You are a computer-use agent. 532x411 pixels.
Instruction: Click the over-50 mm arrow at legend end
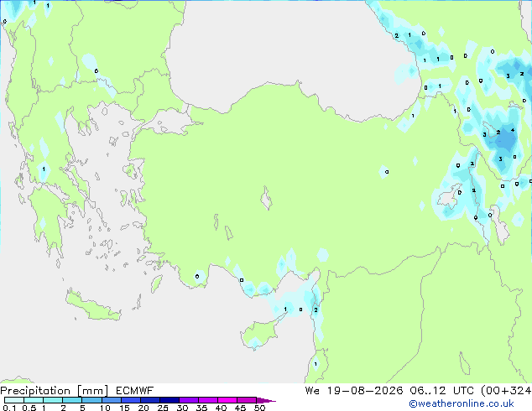click(x=266, y=400)
